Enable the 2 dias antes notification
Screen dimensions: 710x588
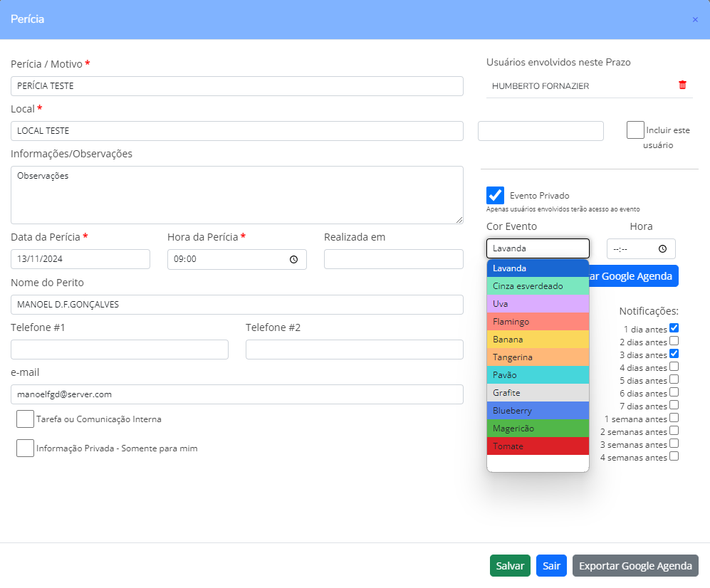tap(674, 341)
